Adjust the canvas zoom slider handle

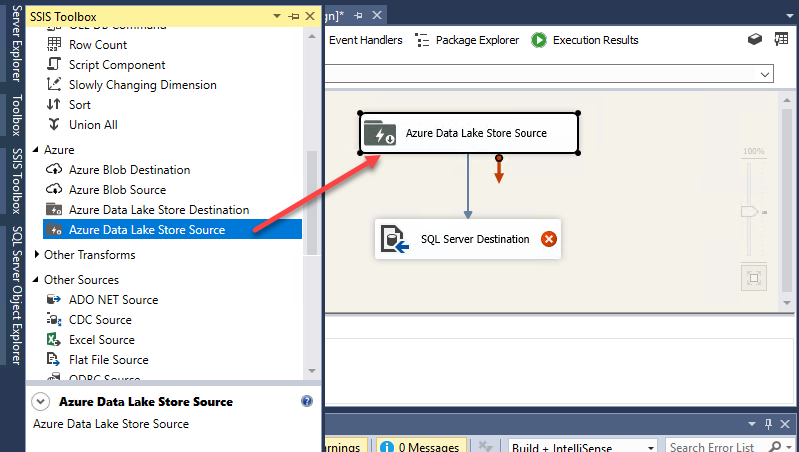[x=750, y=211]
